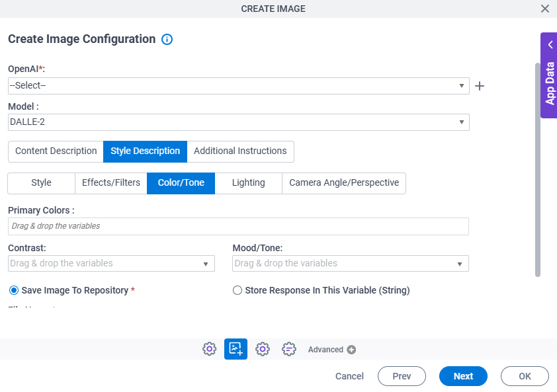Select the Lighting sub-tab

click(x=249, y=183)
